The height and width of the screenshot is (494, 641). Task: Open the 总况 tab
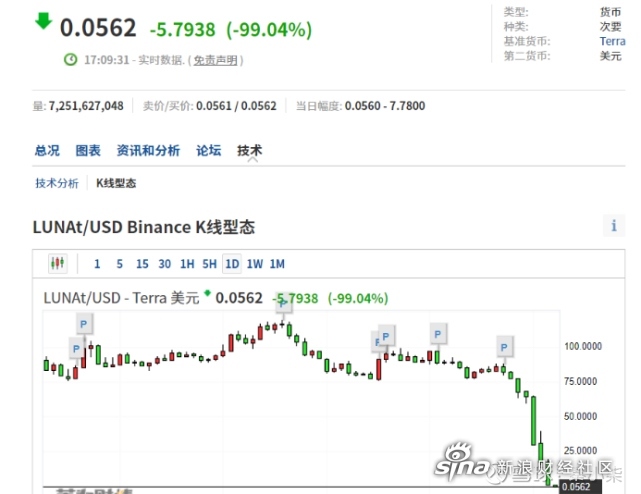[x=47, y=150]
